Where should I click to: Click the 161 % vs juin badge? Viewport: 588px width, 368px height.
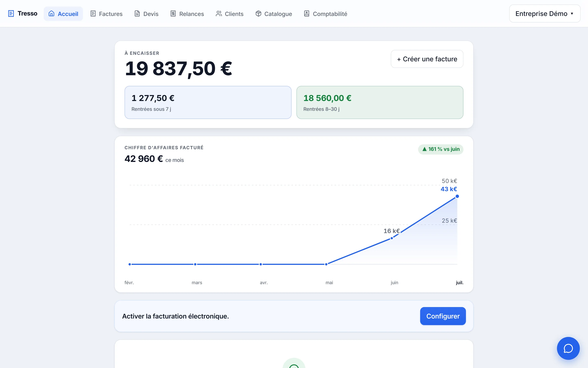point(441,149)
